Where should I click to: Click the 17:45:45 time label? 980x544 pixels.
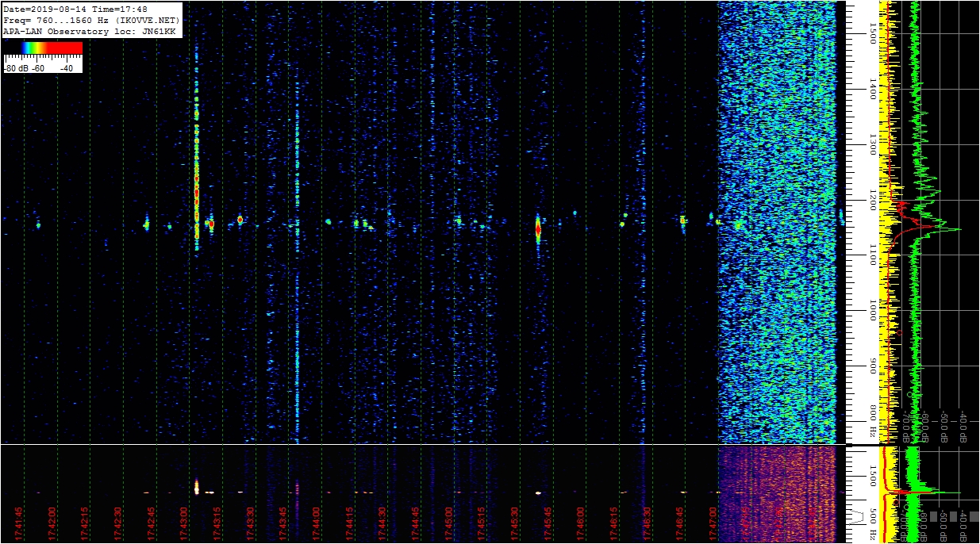pos(548,524)
